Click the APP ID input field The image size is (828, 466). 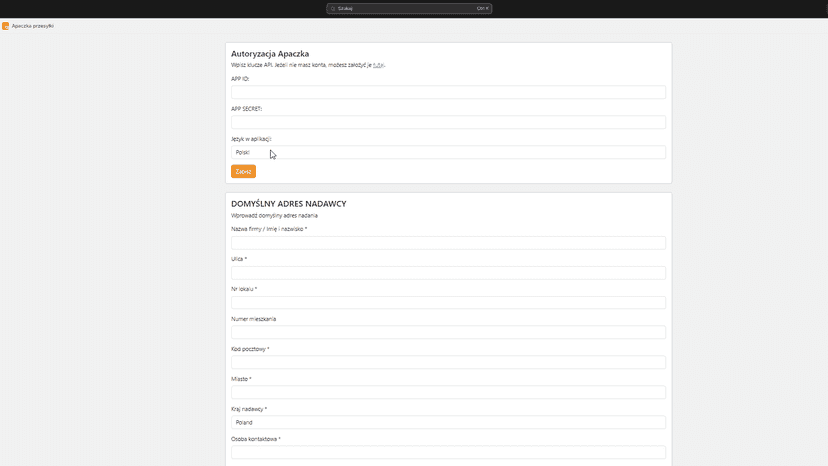448,92
